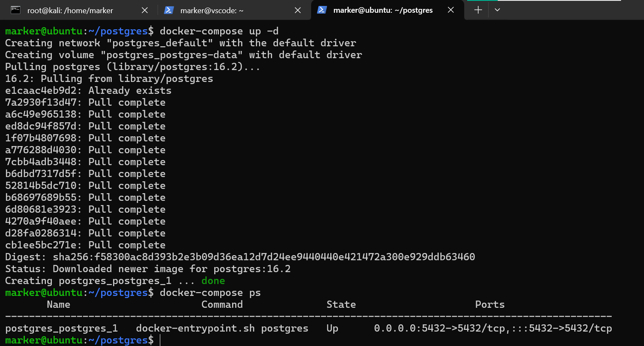
Task: Click the postgres_postgres_1 container name in the table
Action: click(x=61, y=328)
